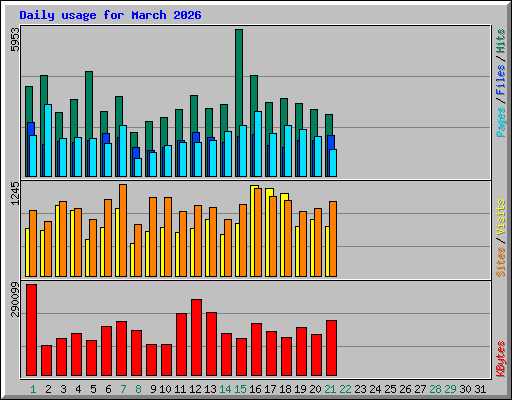Click the 'KBytes' legend label
This screenshot has width=512, height=400.
click(x=501, y=359)
